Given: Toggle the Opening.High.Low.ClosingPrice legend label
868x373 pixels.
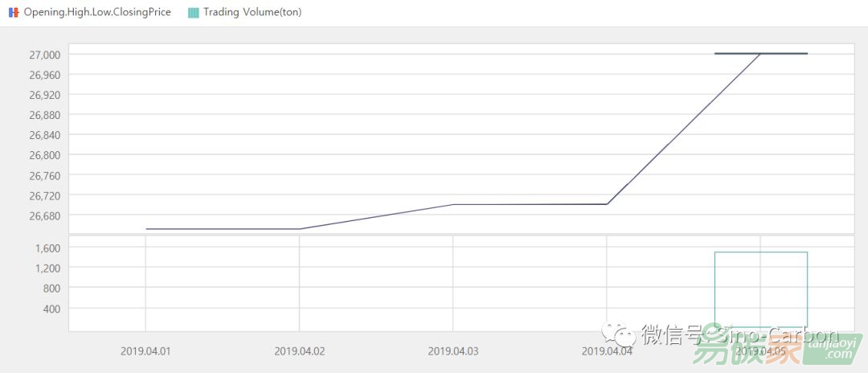Looking at the screenshot, I should (97, 13).
